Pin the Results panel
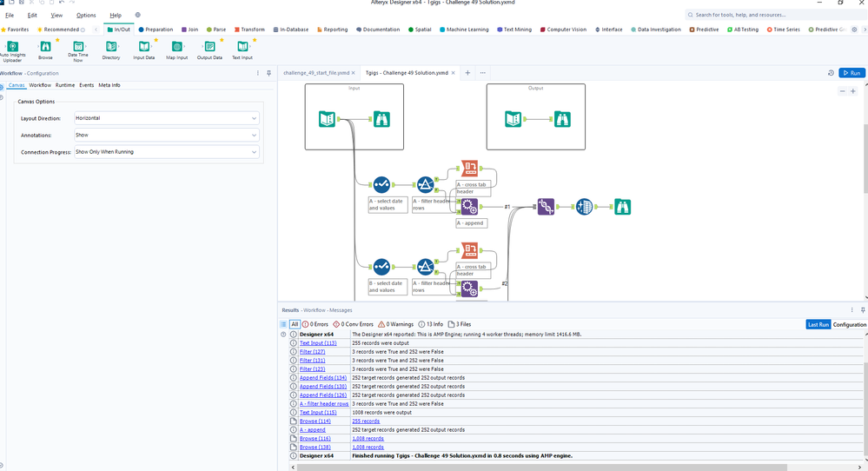The image size is (868, 471). click(x=863, y=310)
